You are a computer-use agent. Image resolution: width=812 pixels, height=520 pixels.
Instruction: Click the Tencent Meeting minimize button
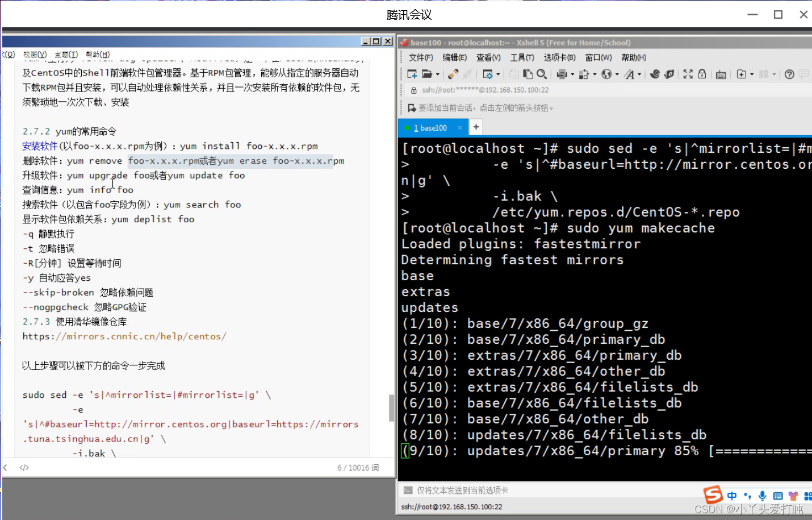pos(752,14)
